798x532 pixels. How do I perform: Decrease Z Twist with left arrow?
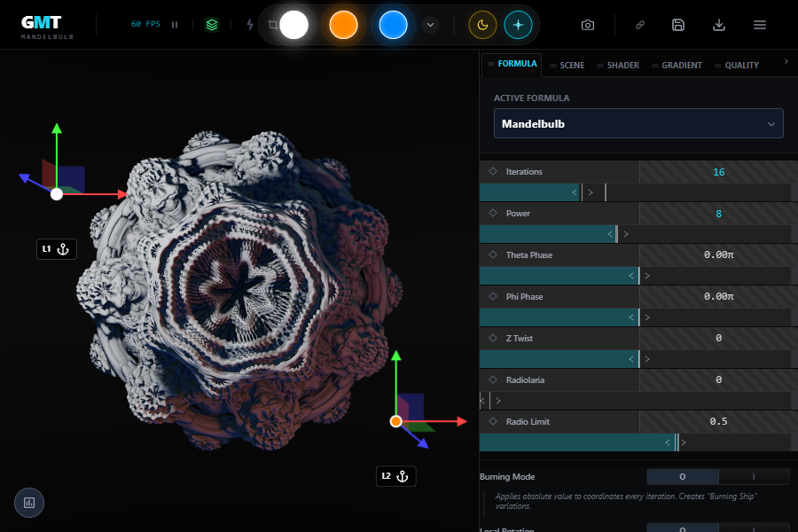pos(631,359)
